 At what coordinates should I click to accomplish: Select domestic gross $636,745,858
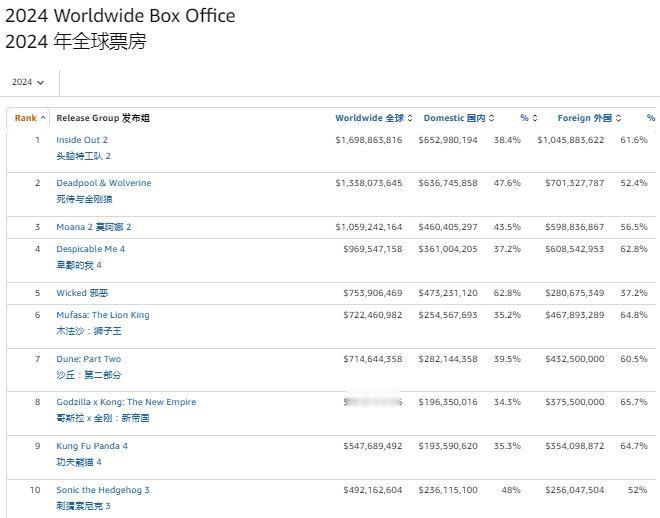pyautogui.click(x=448, y=183)
